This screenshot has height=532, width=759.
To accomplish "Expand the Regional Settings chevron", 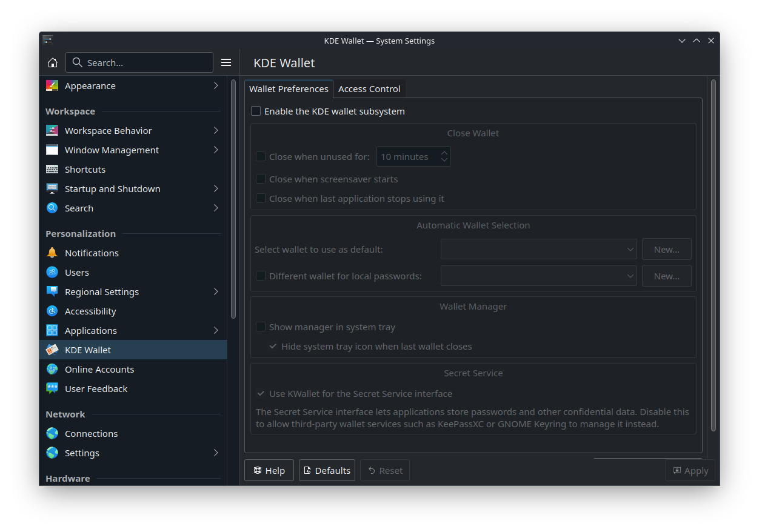I will tap(216, 292).
